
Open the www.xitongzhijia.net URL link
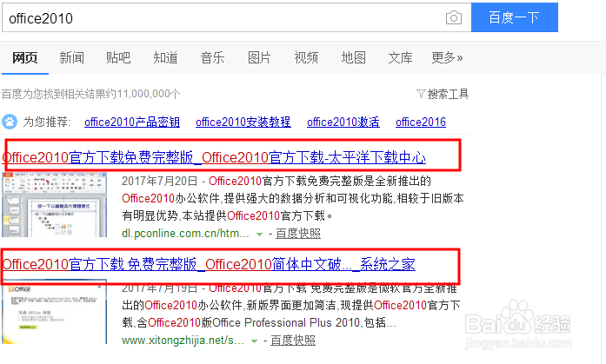(183, 341)
